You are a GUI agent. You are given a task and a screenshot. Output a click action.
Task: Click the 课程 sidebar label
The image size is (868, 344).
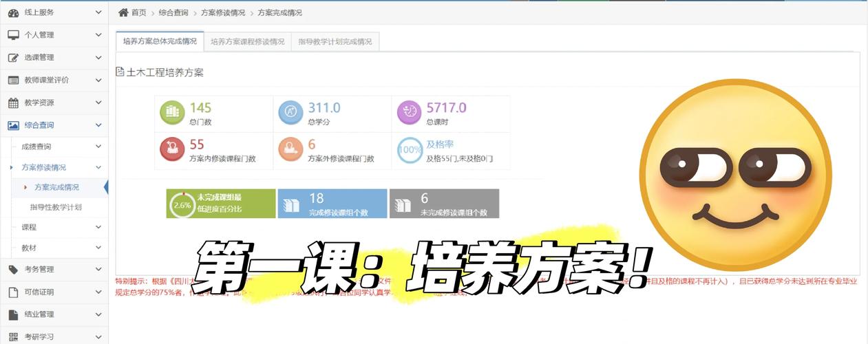[29, 227]
